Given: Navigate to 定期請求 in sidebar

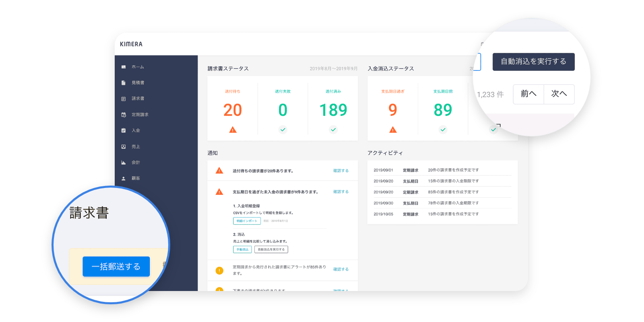Looking at the screenshot, I should pyautogui.click(x=140, y=115).
